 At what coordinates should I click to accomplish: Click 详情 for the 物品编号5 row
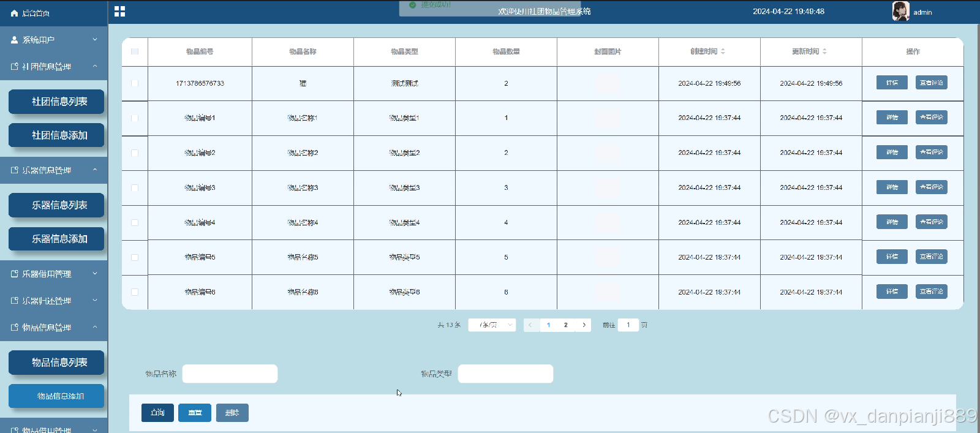[x=892, y=257]
